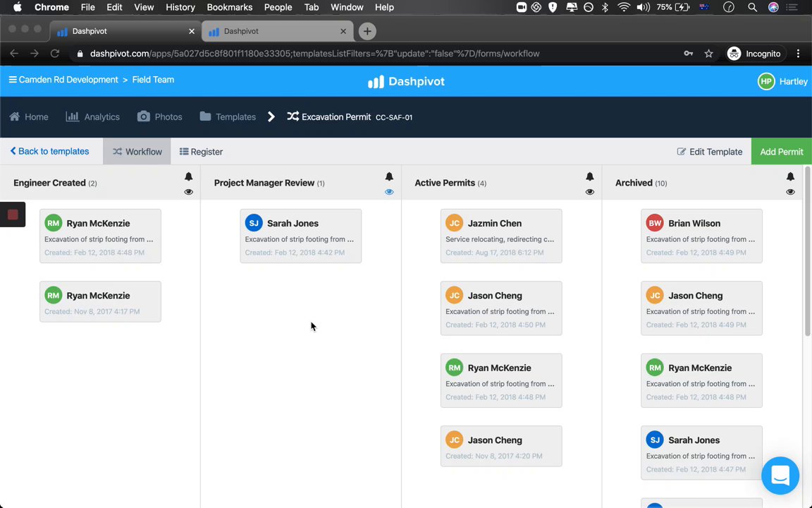Toggle visibility eye for Engineer Created column

(x=188, y=192)
